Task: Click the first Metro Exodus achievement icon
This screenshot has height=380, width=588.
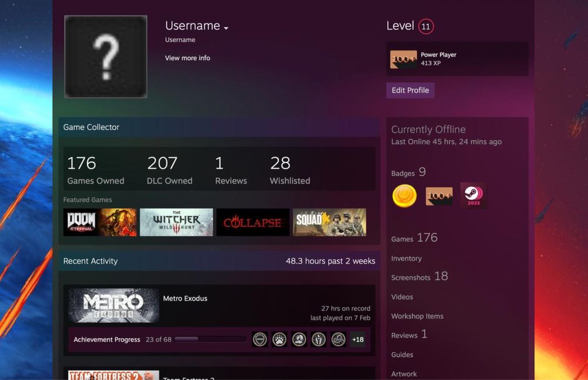Action: click(260, 339)
